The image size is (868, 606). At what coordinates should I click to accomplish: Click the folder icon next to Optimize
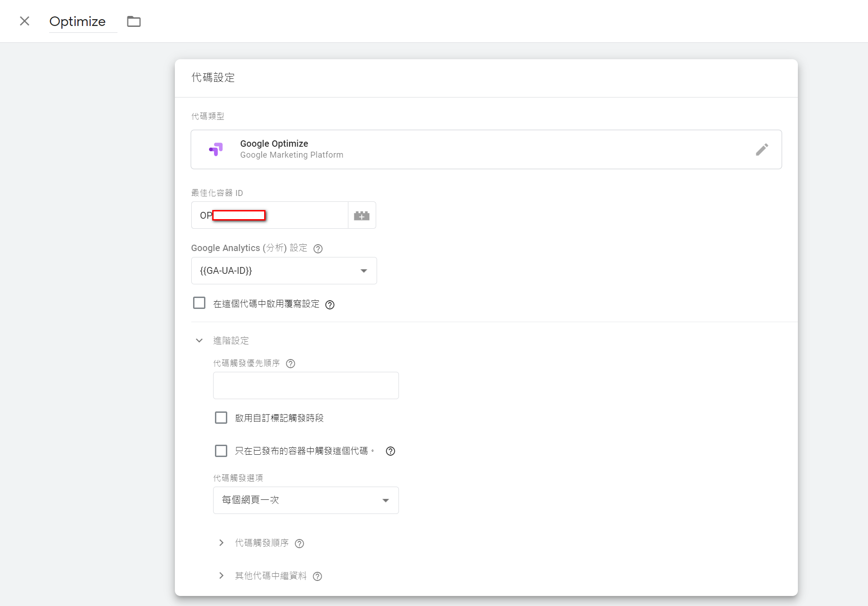click(134, 21)
